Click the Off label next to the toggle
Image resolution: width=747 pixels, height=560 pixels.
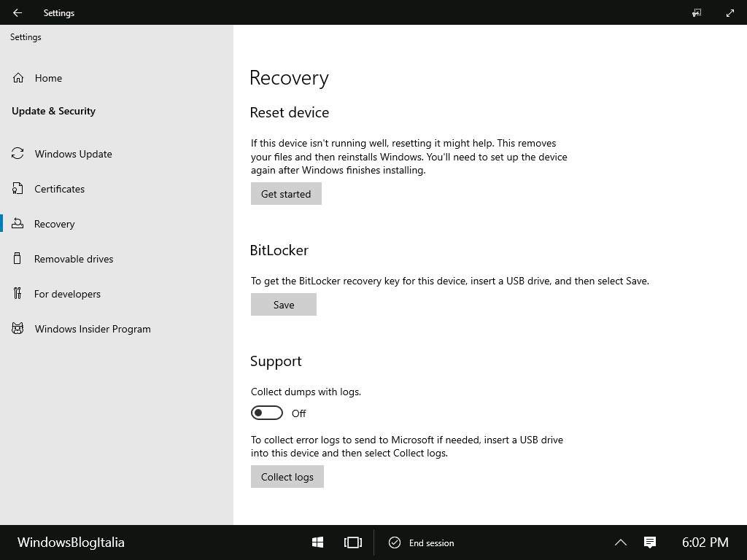[x=298, y=413]
